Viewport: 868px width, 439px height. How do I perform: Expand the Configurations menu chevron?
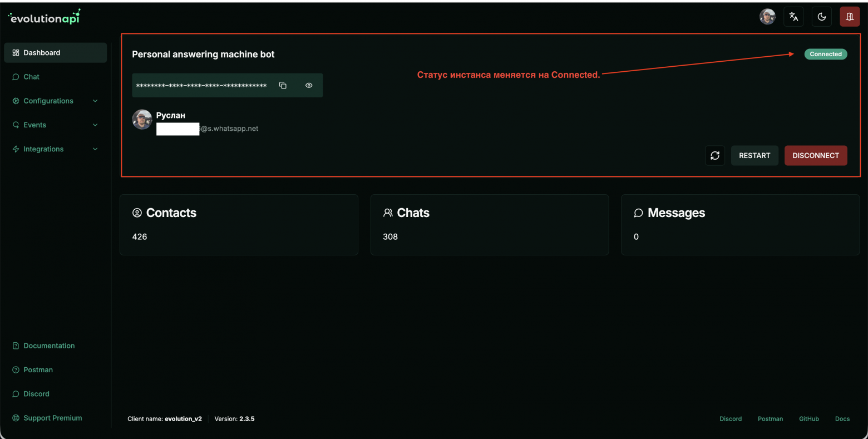click(95, 101)
